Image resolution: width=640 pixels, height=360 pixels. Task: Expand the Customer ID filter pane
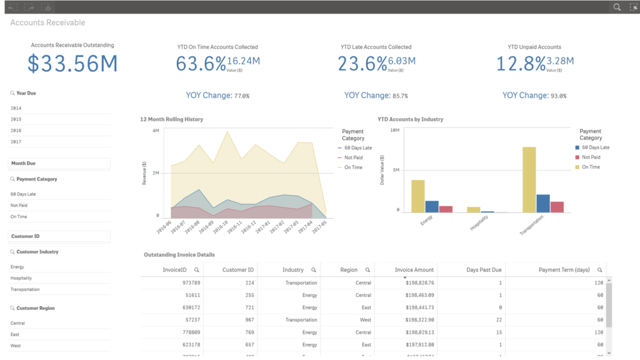[x=59, y=236]
